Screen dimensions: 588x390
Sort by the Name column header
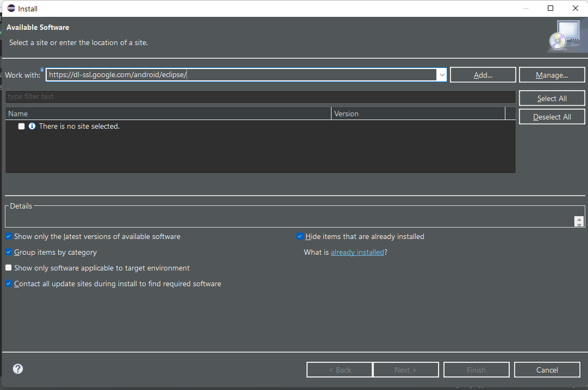pyautogui.click(x=168, y=114)
